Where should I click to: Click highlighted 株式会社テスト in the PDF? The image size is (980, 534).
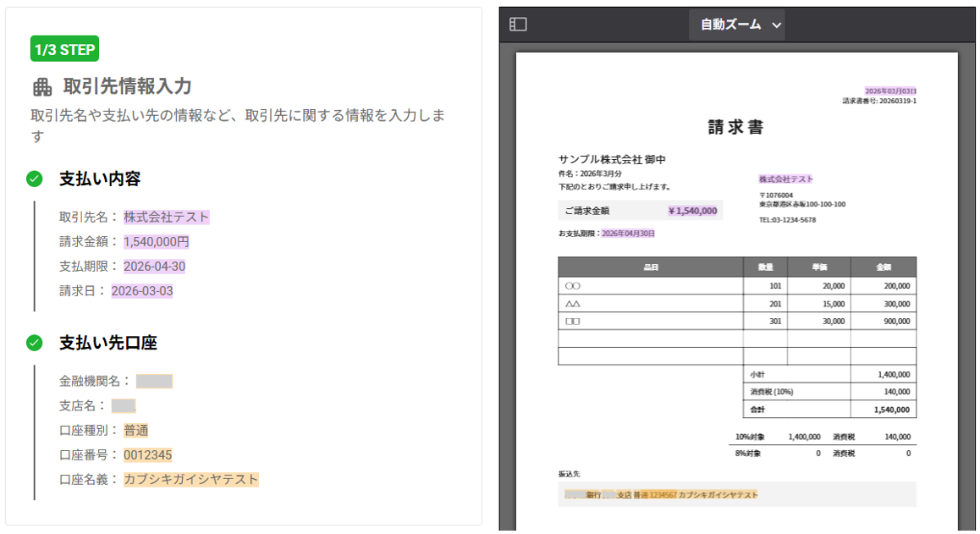785,179
